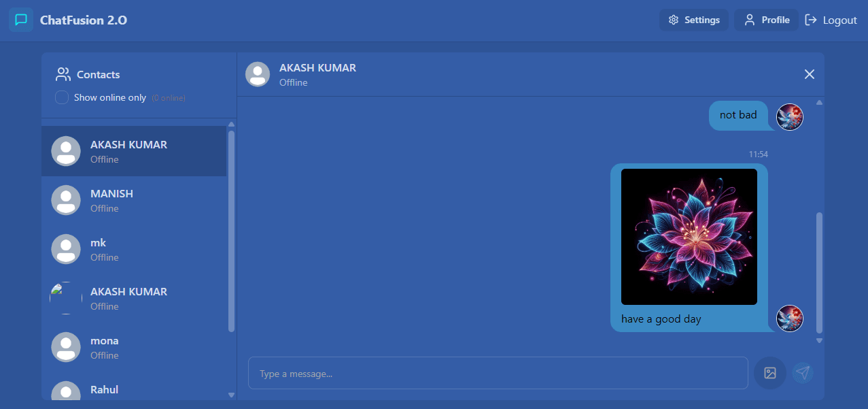868x409 pixels.
Task: Close the chat with the X icon
Action: [809, 74]
